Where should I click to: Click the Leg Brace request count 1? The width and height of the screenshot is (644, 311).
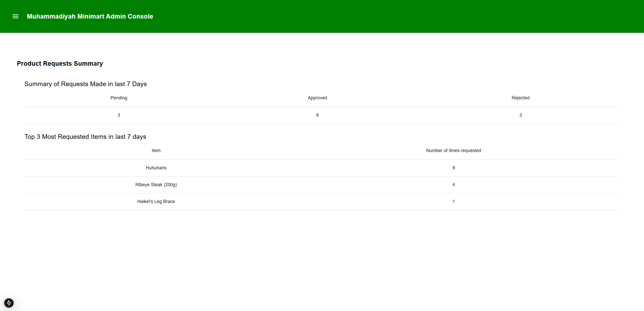coord(453,201)
